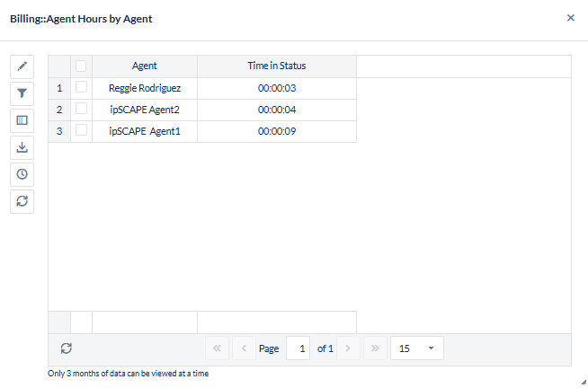Sort by the Agent column header
Screen dimensions: 588x388
click(x=145, y=66)
